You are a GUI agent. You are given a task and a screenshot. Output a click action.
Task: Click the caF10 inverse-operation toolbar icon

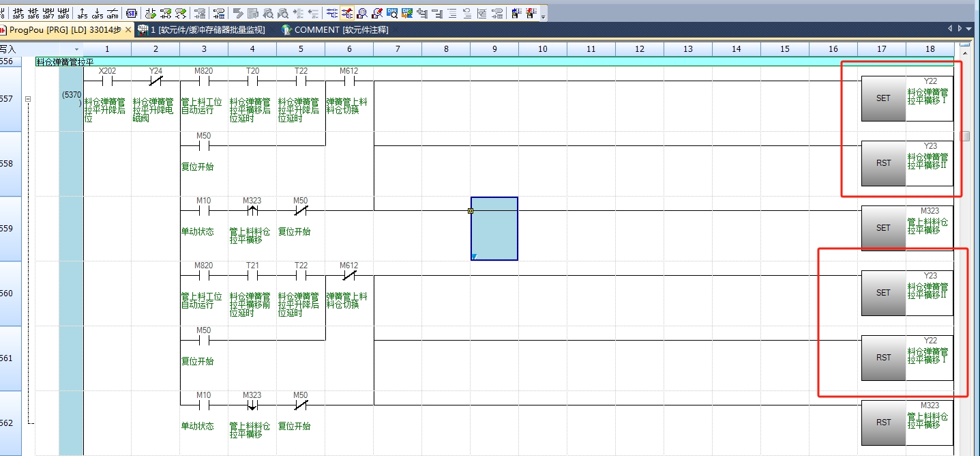tap(113, 13)
